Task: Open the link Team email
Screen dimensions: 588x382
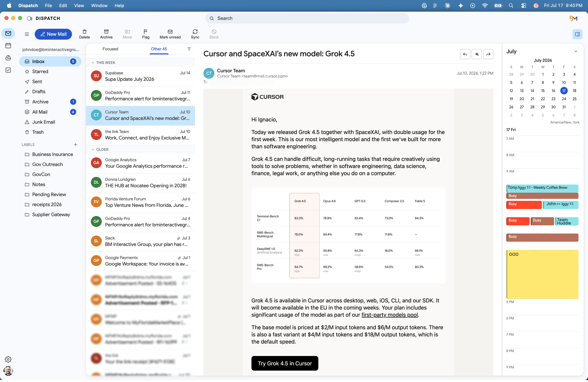Action: [x=140, y=135]
